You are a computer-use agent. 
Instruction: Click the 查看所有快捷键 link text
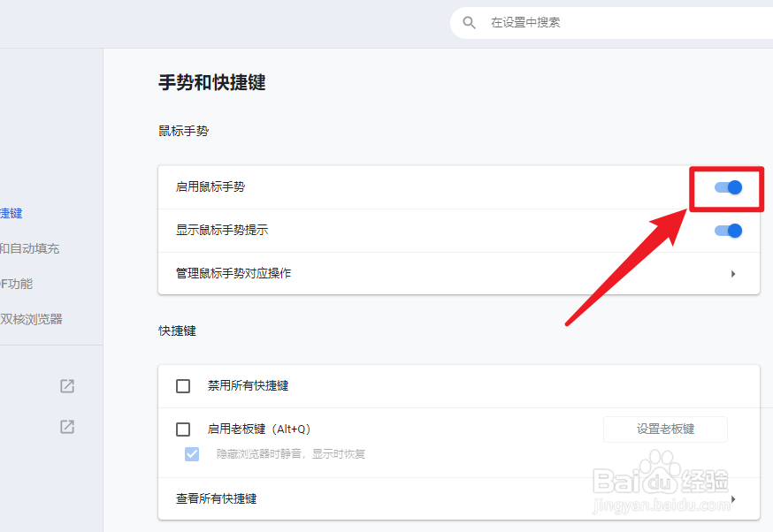pos(217,499)
